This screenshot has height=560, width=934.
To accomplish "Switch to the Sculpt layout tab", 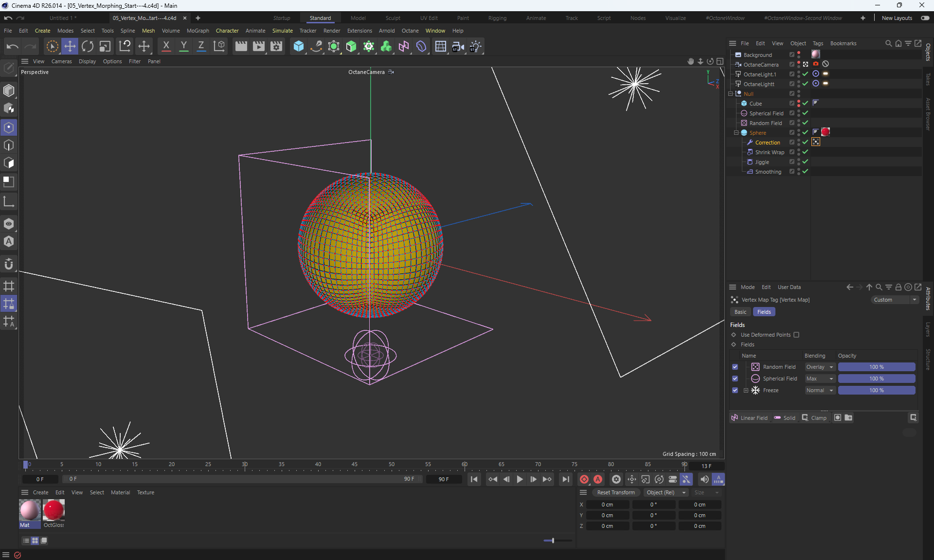I will coord(393,18).
